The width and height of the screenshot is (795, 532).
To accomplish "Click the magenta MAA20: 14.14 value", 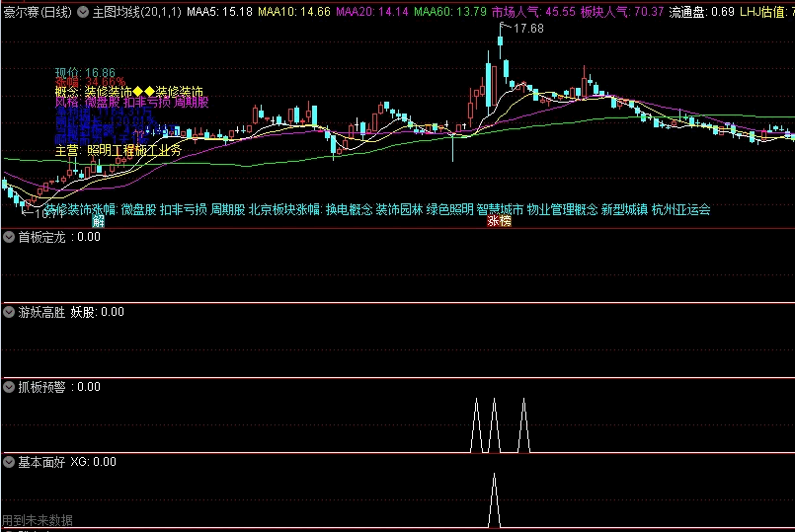I will point(372,12).
